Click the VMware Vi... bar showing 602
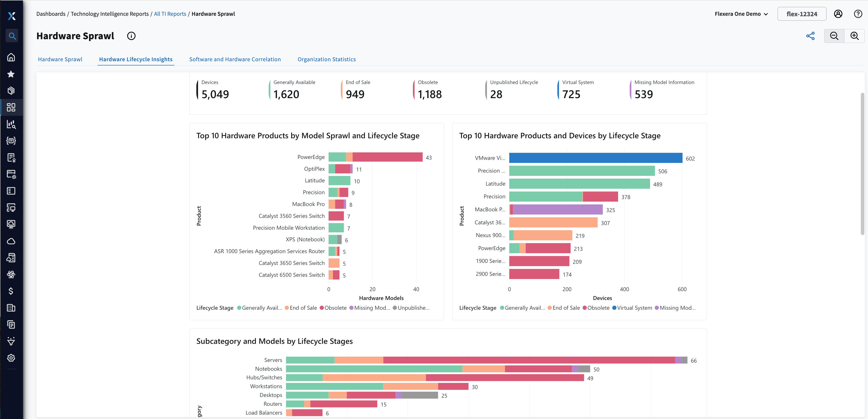This screenshot has height=419, width=868. coord(596,158)
